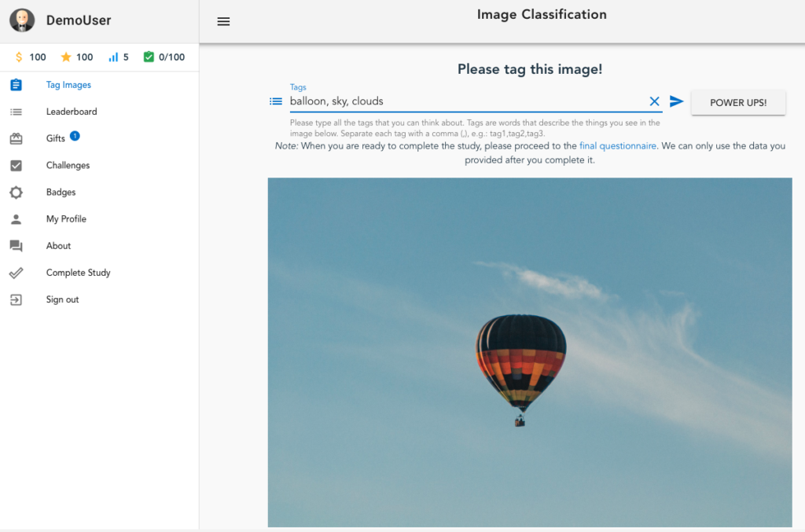Click the Image Classification title
Screen dimensions: 805x532
542,14
